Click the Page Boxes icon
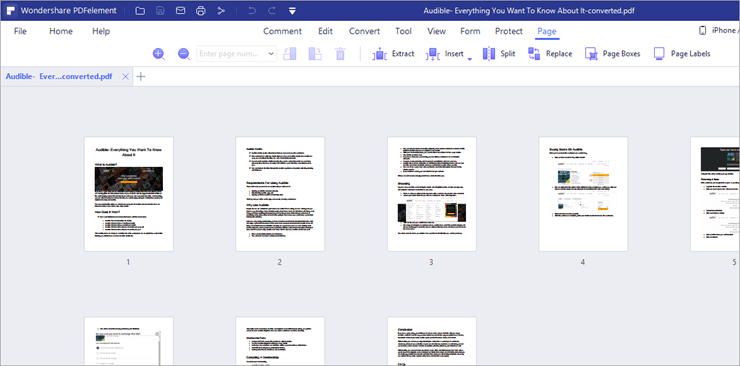Viewport: 740px width, 366px height. click(591, 54)
